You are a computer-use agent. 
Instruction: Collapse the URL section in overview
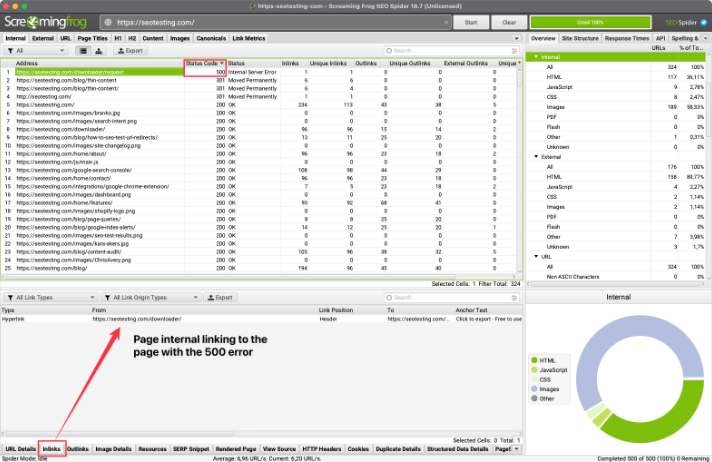pos(536,257)
